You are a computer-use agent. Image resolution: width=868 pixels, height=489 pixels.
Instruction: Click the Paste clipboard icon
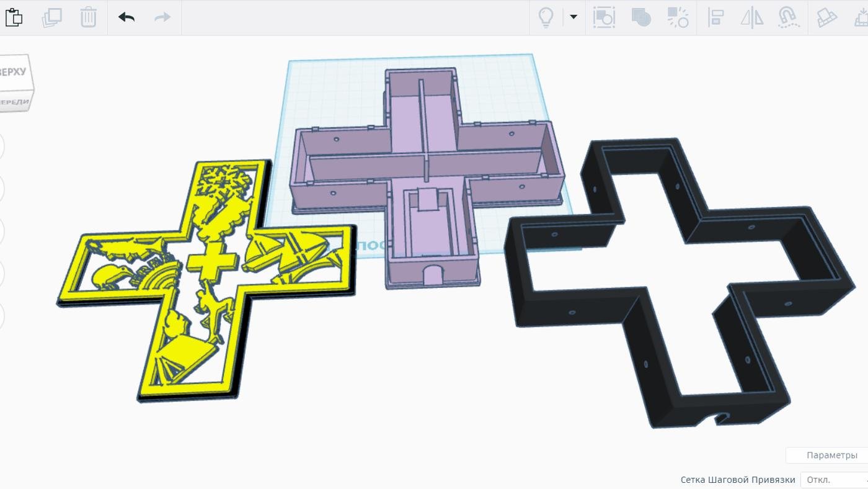14,17
